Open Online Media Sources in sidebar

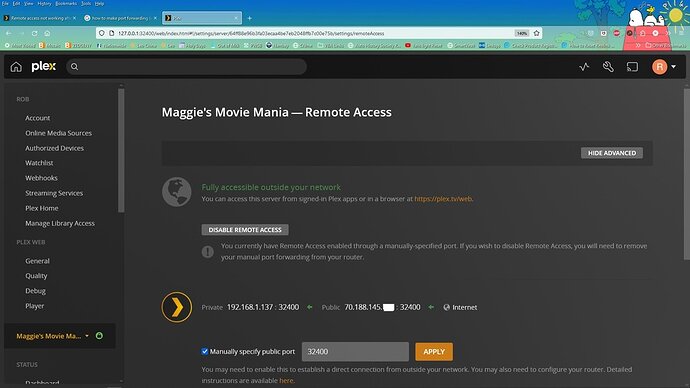tap(59, 133)
